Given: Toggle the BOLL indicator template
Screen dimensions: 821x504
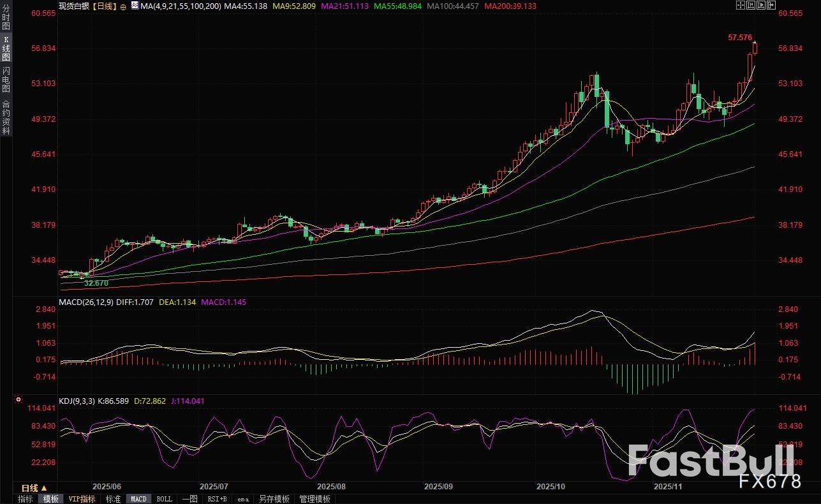Looking at the screenshot, I should pos(164,499).
